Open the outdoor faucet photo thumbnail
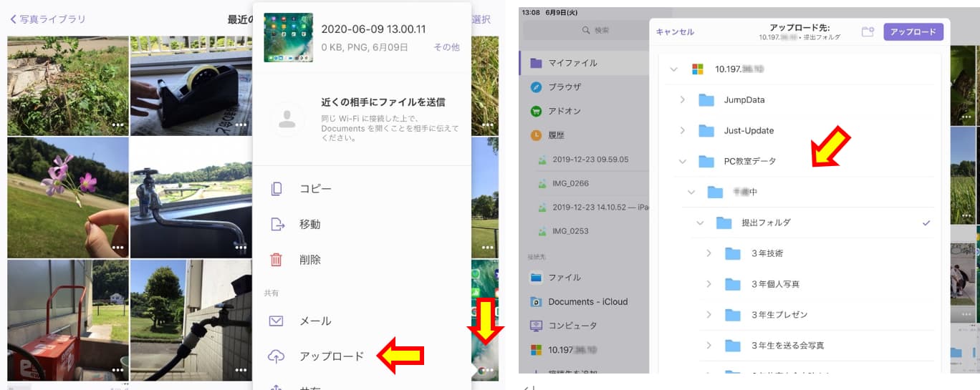Viewport: 980px width, 390px height. coord(191,198)
